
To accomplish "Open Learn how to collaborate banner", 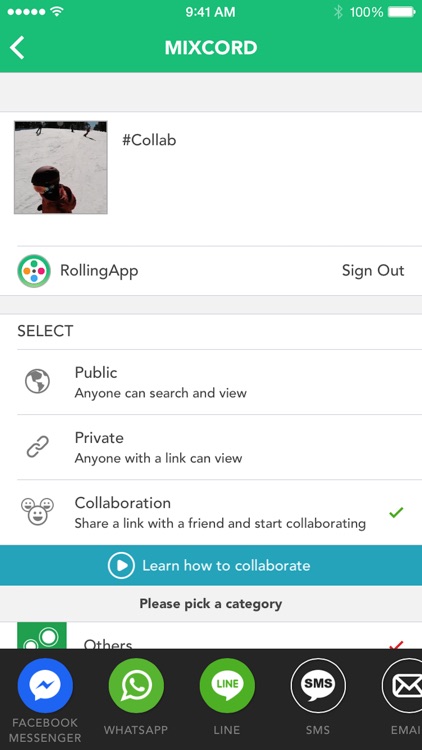I will [x=211, y=565].
